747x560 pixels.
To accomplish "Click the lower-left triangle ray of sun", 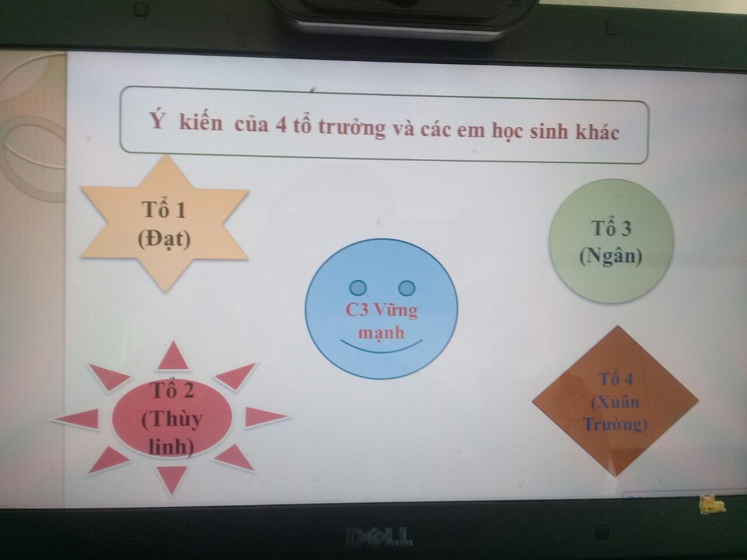I will [109, 460].
